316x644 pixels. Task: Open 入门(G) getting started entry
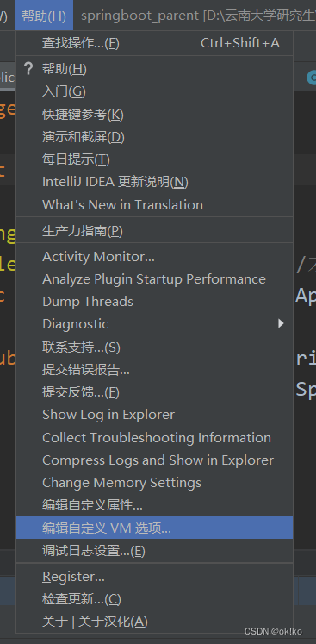click(154, 91)
